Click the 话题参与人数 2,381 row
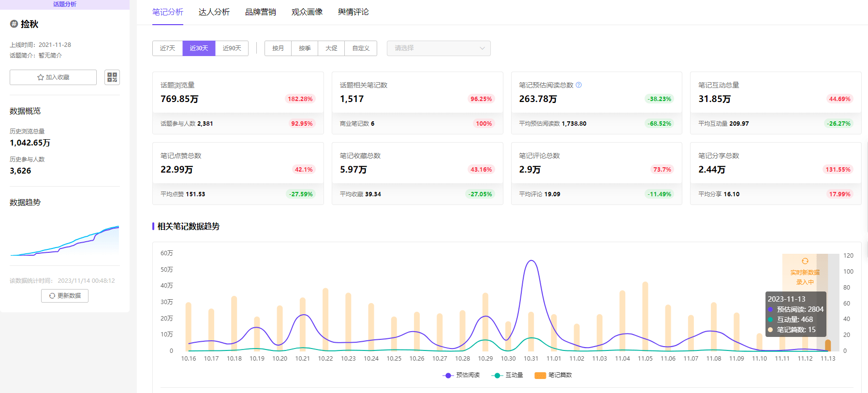This screenshot has width=868, height=393. click(x=187, y=124)
